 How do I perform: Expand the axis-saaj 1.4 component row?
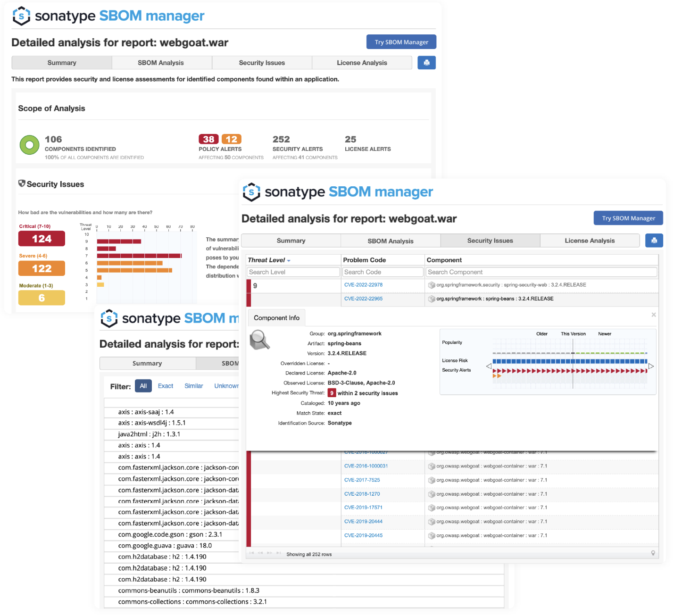tap(146, 412)
